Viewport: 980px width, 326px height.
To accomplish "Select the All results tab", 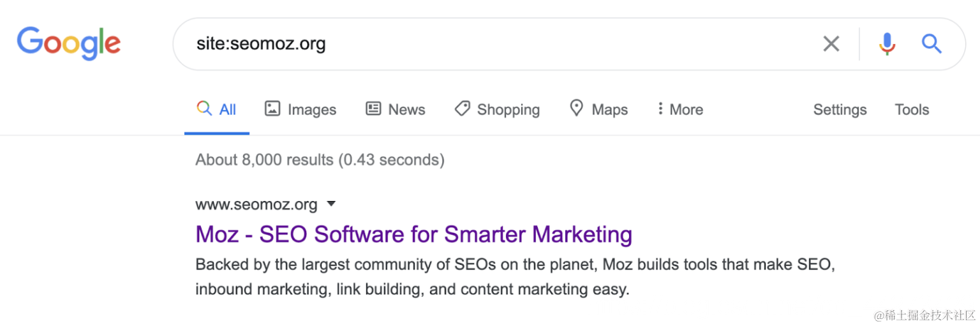I will click(217, 109).
